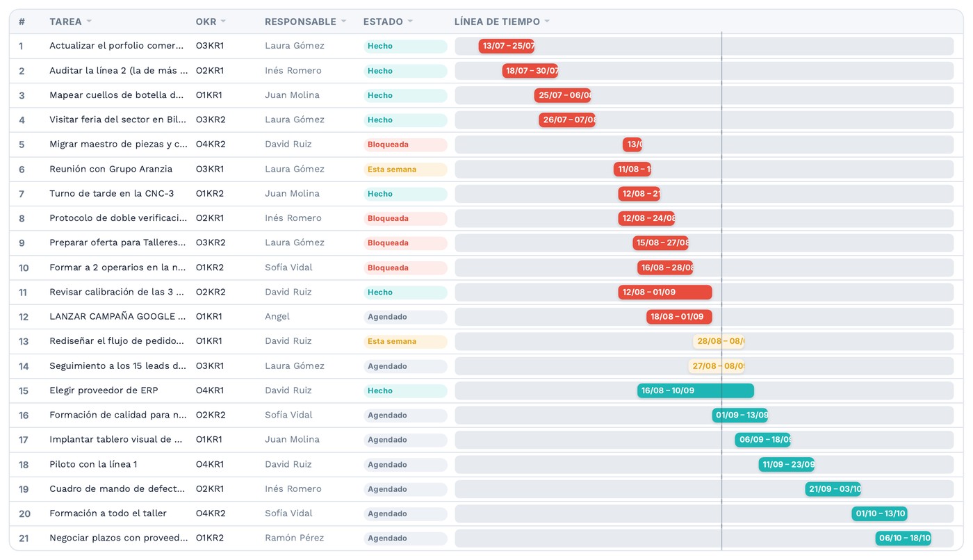Click the Bloqueada status of task 5
973x560 pixels.
405,145
